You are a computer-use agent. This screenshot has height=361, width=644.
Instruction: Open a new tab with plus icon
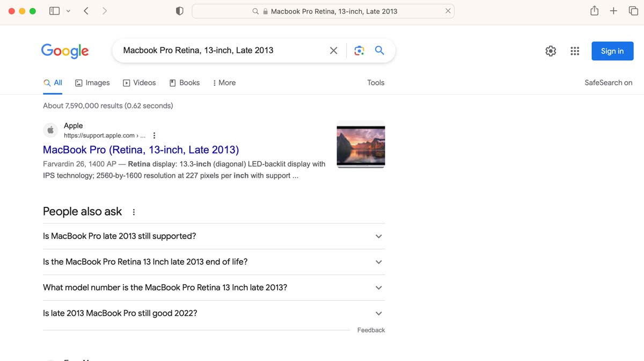tap(613, 11)
